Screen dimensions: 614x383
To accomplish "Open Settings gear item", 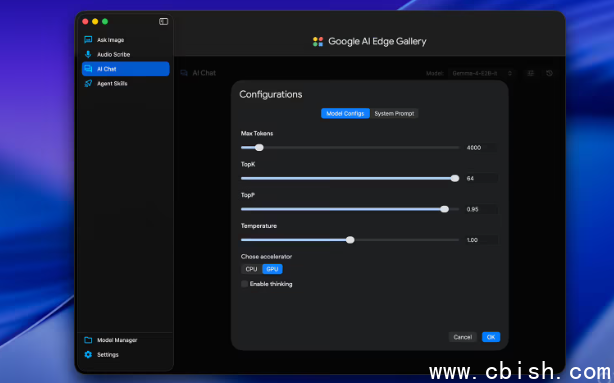I will (125, 354).
